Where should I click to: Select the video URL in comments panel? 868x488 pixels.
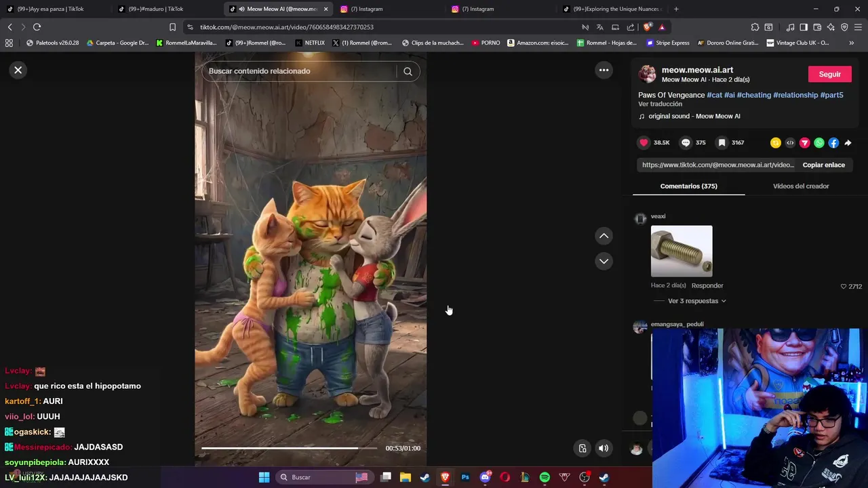pos(717,165)
